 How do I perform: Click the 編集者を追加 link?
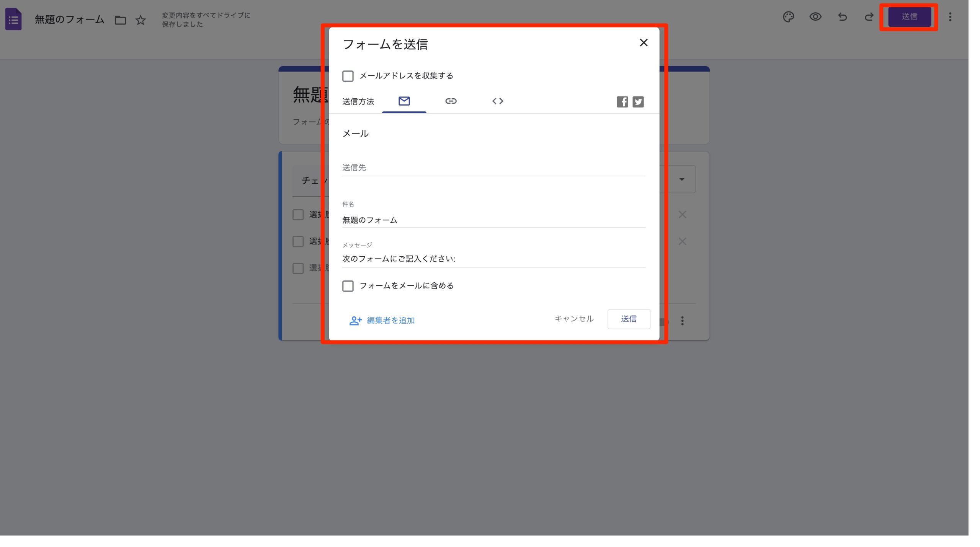point(390,321)
